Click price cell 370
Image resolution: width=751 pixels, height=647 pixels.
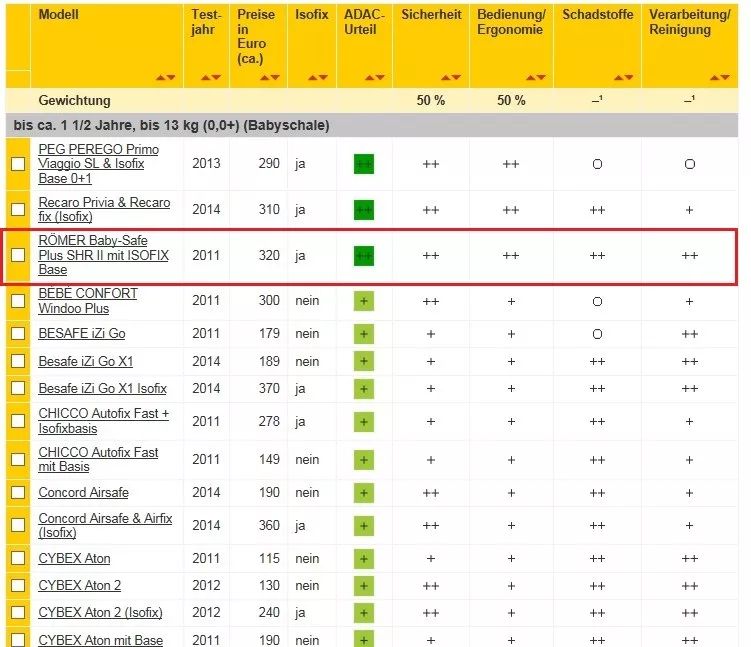pos(269,388)
